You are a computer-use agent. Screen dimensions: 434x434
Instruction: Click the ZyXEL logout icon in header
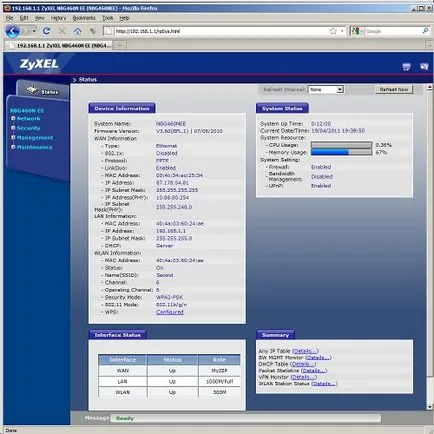[x=424, y=67]
